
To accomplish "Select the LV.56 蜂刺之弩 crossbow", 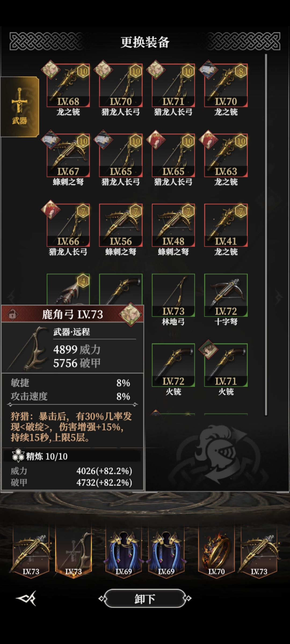I will click(121, 225).
